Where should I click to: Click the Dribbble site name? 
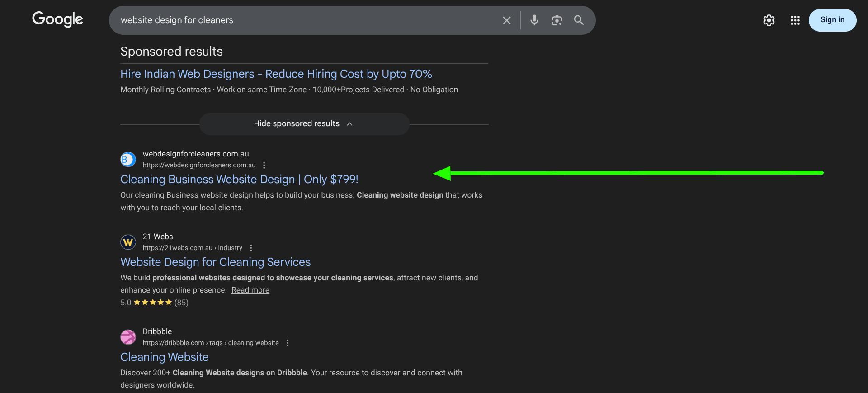click(x=157, y=331)
